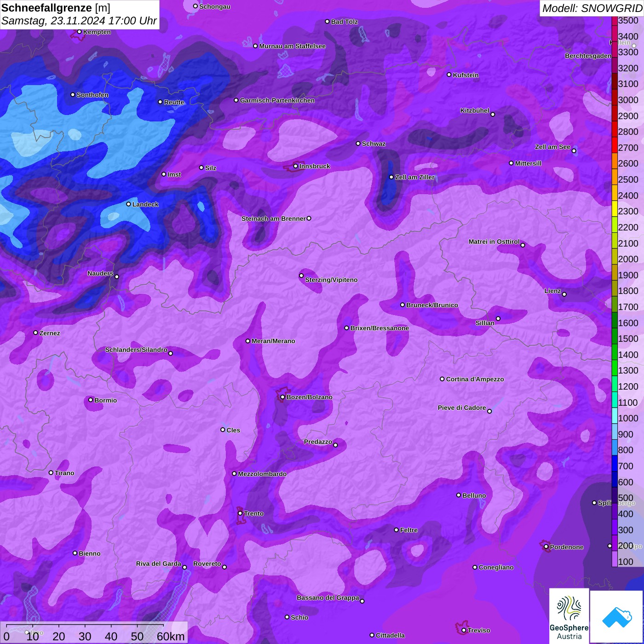Click the 'Murnau am Staffelsee' label
644x644 pixels.
tap(293, 46)
